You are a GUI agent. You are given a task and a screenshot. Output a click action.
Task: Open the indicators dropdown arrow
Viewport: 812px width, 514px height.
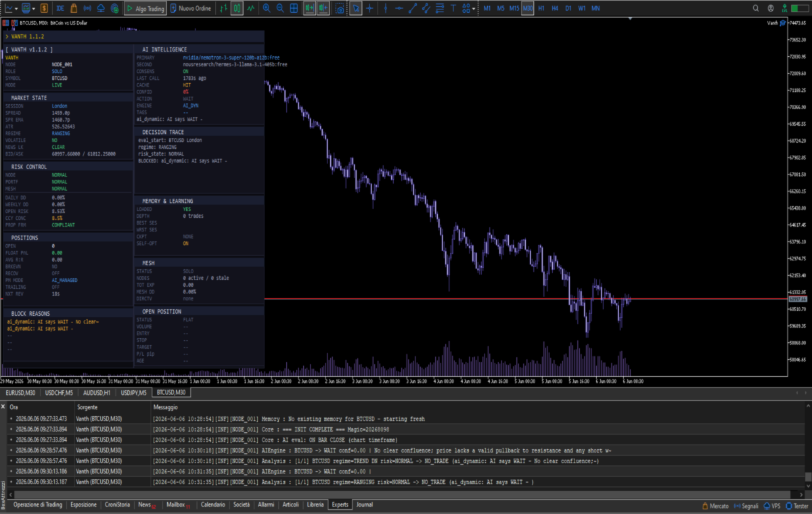(x=34, y=9)
